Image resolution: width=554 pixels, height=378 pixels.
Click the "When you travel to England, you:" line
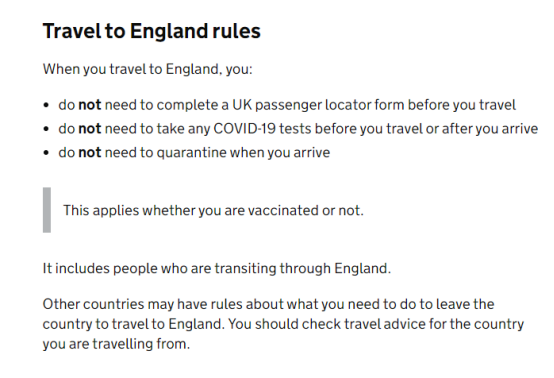(148, 69)
